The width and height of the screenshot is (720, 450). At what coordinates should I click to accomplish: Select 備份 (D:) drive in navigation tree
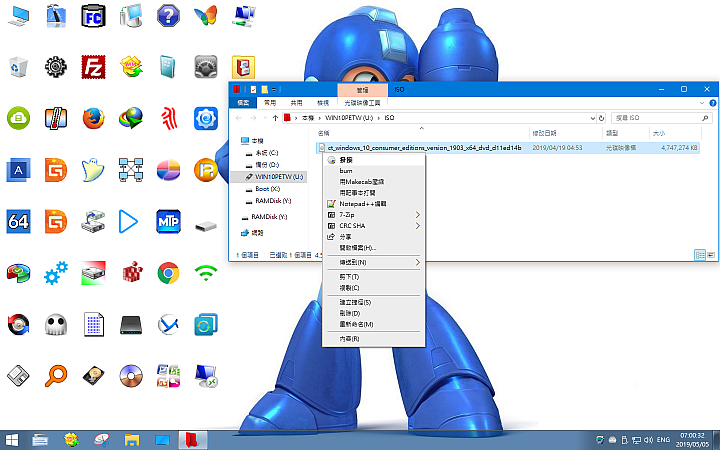(267, 165)
